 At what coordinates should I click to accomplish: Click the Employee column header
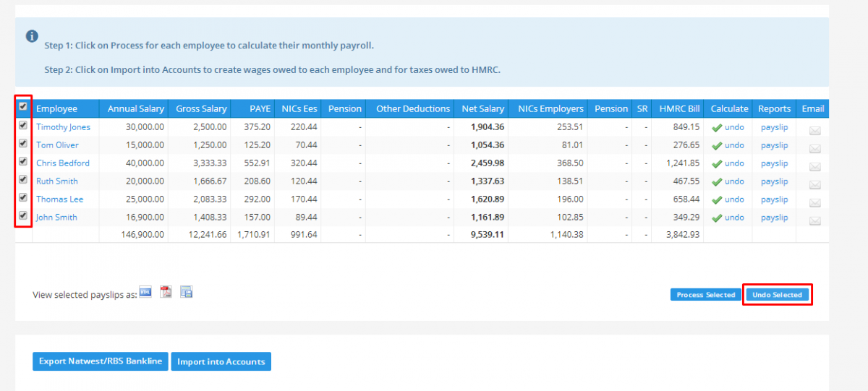tap(57, 109)
